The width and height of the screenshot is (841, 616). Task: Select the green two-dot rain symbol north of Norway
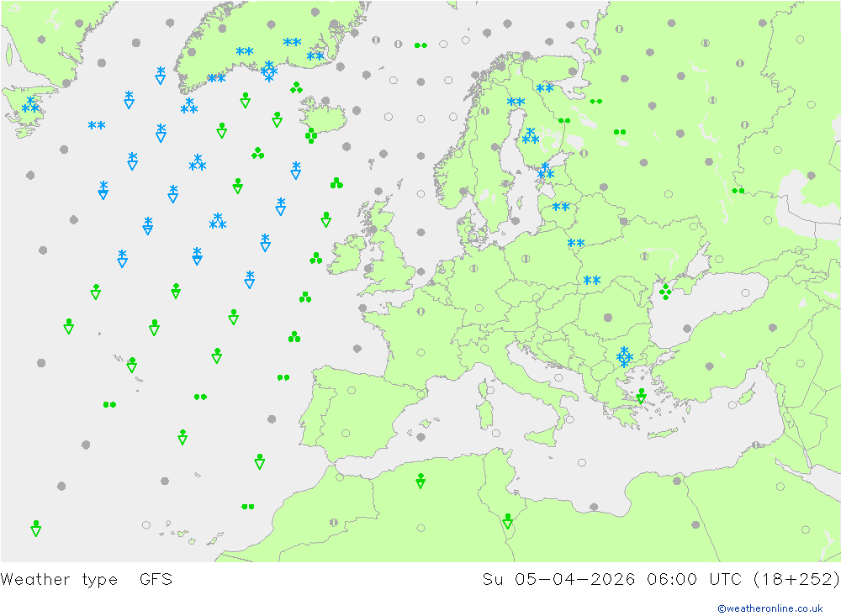[420, 45]
